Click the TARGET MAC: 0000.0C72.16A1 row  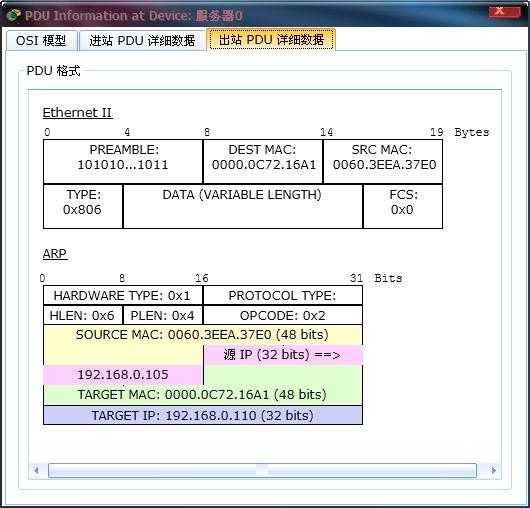point(203,394)
